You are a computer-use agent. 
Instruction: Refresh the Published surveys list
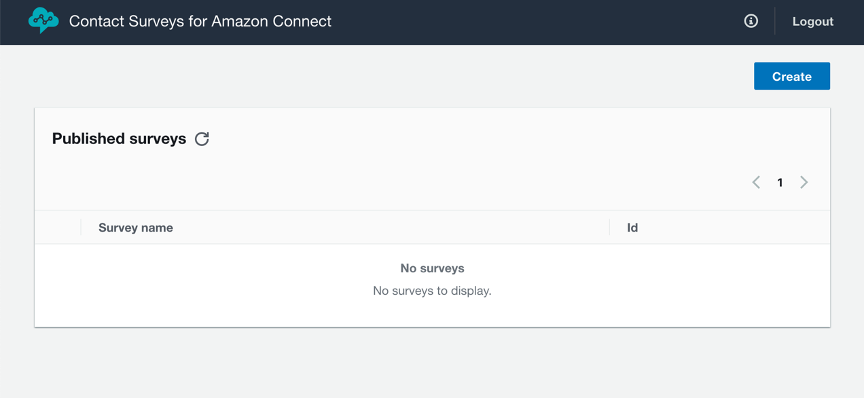click(x=202, y=139)
